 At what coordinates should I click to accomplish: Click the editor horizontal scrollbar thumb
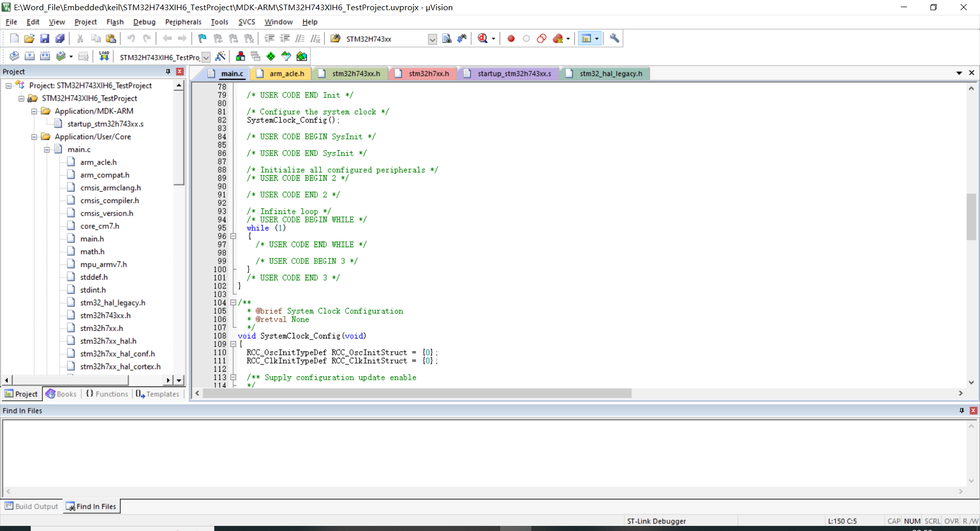pos(417,393)
